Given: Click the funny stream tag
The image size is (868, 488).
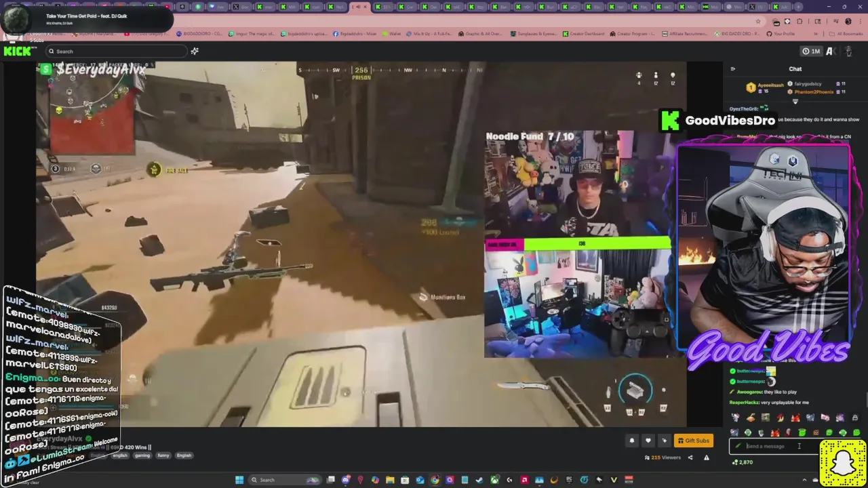Looking at the screenshot, I should (x=163, y=455).
